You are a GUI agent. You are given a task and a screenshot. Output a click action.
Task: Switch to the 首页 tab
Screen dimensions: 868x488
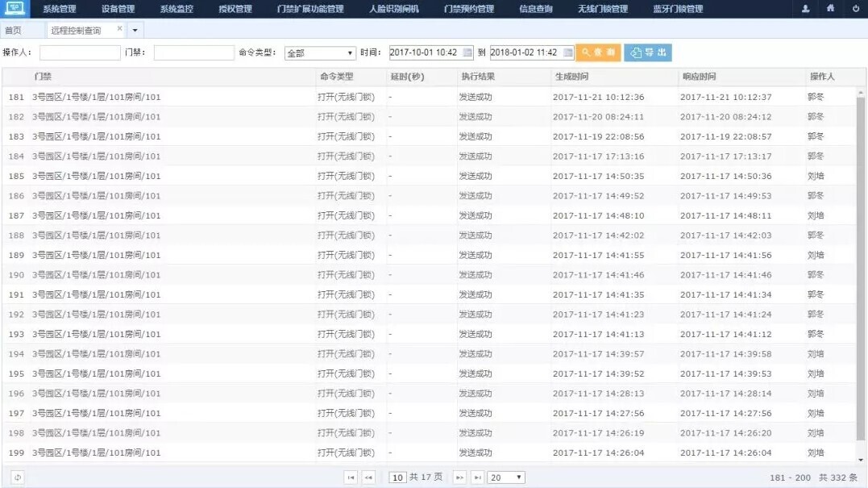click(13, 30)
